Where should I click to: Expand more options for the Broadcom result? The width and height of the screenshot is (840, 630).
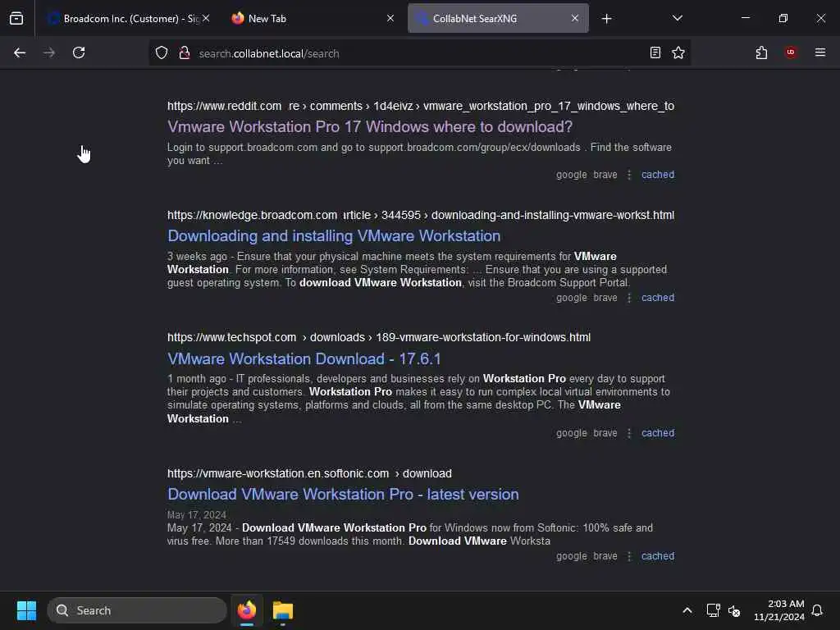[629, 298]
